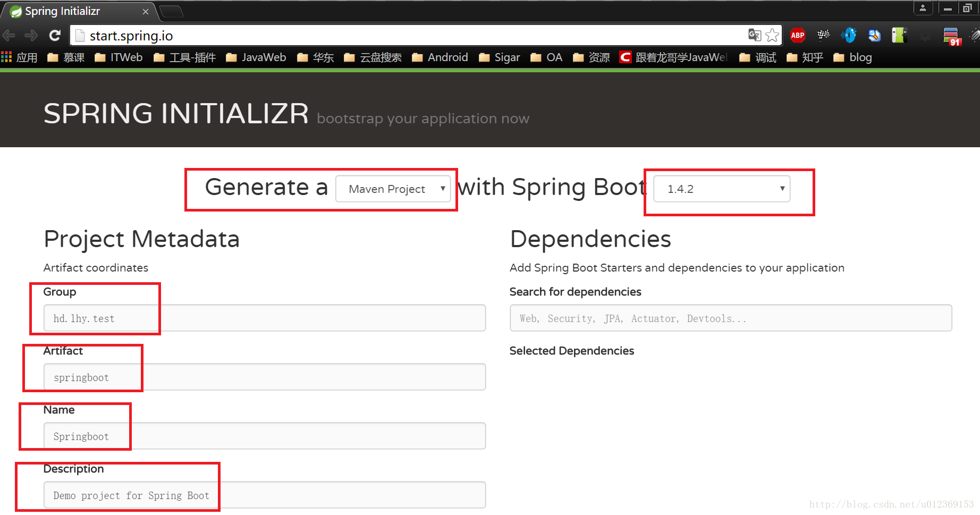The image size is (980, 515).
Task: Open the blog bookmark folder
Action: [852, 57]
